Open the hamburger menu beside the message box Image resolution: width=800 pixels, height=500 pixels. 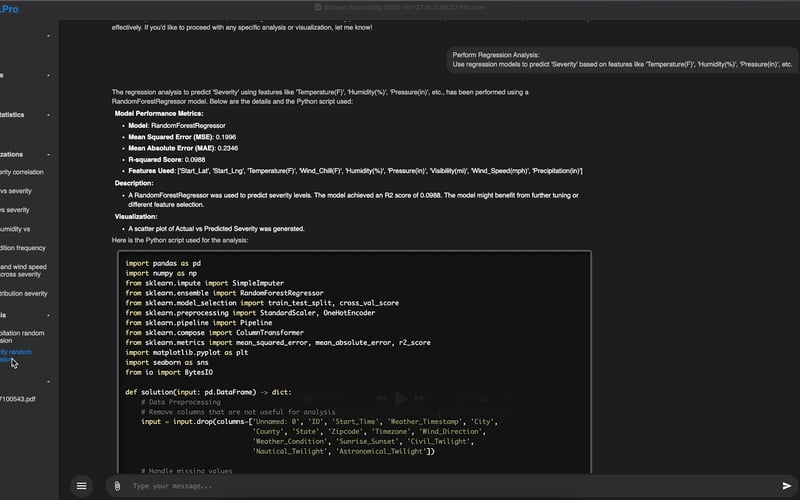click(x=82, y=486)
